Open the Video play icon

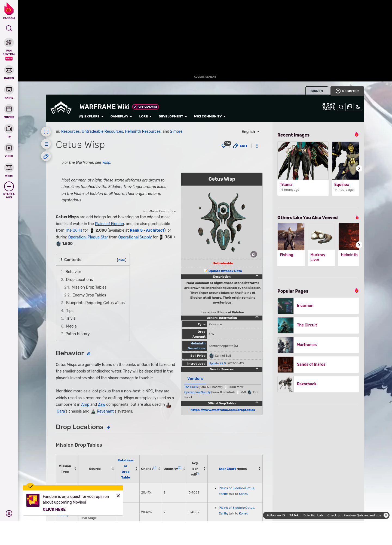[x=9, y=148]
